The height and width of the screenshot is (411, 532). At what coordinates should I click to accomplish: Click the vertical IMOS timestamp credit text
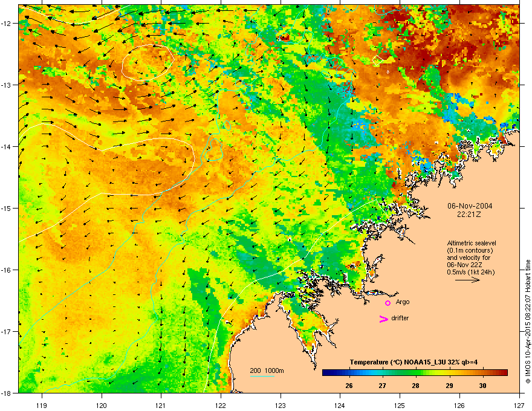pyautogui.click(x=528, y=322)
